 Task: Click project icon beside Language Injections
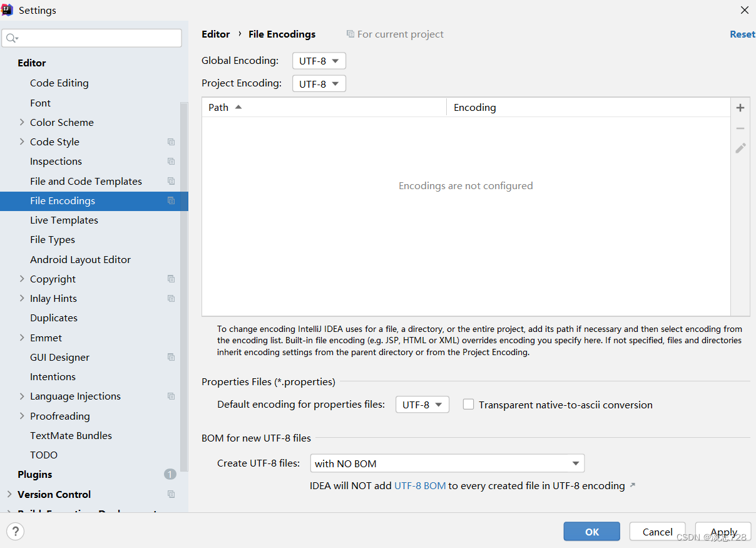click(x=171, y=396)
